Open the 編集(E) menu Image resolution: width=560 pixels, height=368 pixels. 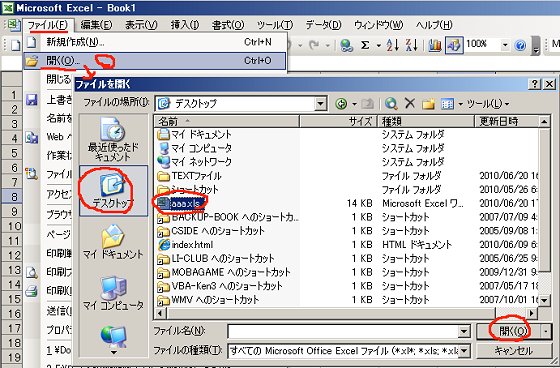[96, 25]
